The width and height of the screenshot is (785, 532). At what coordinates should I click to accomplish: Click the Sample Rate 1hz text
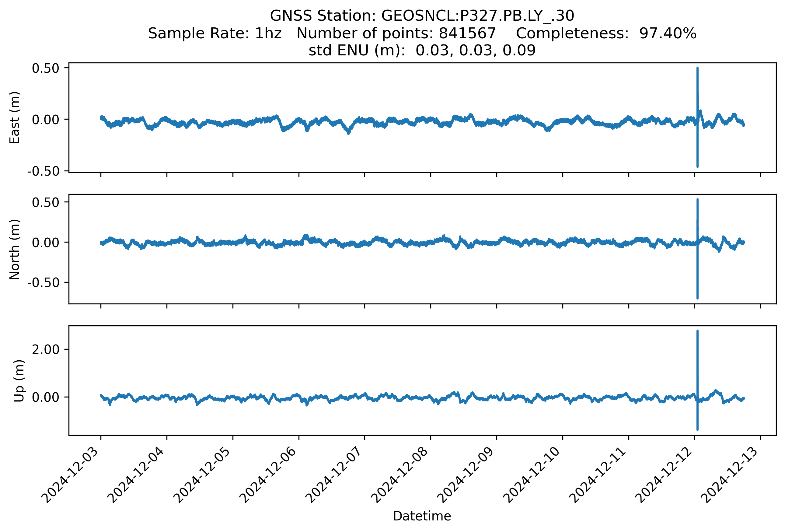click(215, 33)
